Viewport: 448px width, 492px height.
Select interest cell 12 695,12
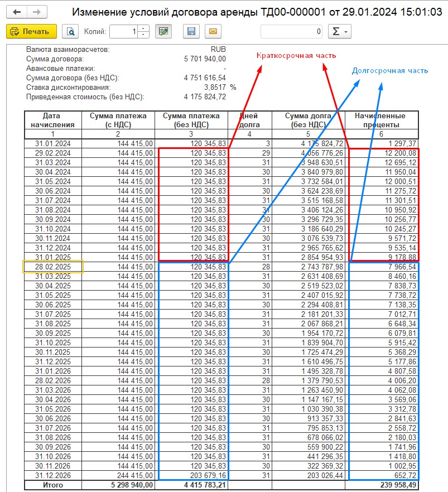(382, 162)
